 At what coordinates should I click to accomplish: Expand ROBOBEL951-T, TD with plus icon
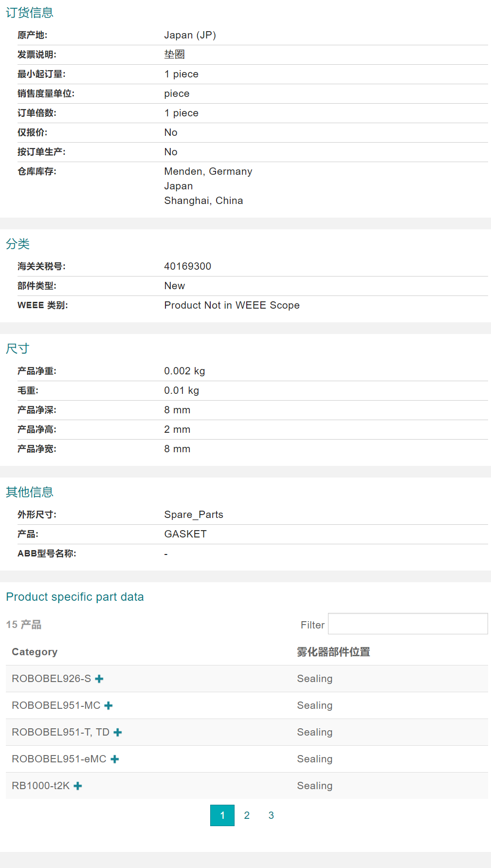coord(118,732)
